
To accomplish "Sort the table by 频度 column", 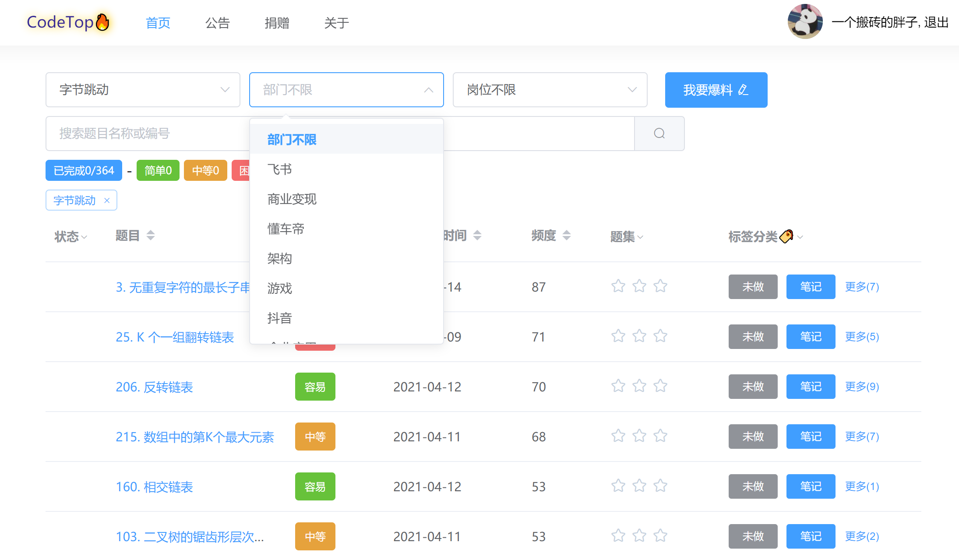I will (x=567, y=235).
